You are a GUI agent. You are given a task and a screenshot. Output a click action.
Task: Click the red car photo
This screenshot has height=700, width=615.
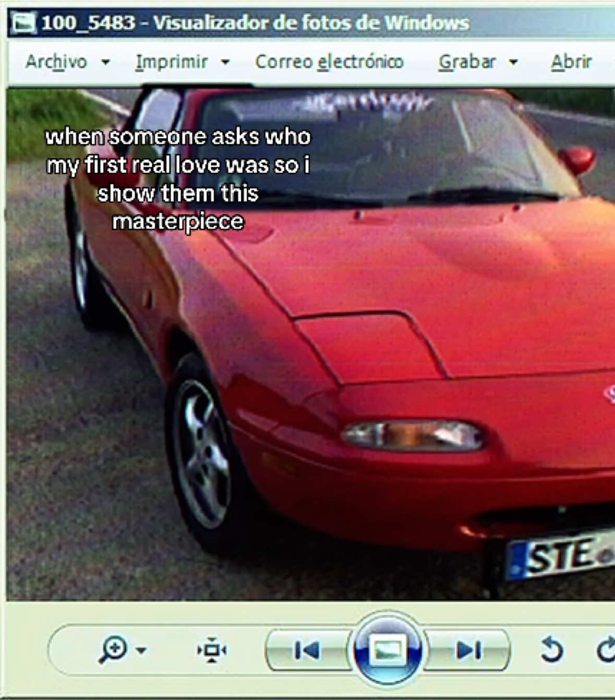tap(311, 345)
